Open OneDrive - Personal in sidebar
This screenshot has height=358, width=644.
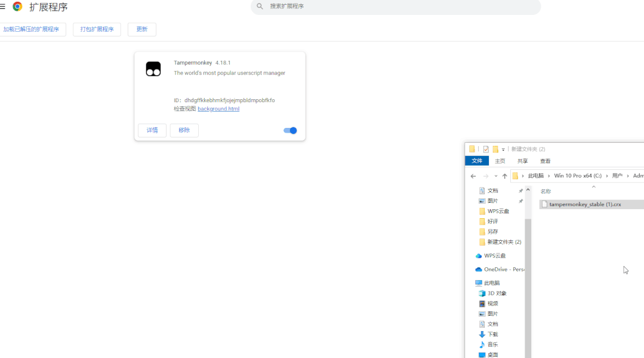point(500,270)
